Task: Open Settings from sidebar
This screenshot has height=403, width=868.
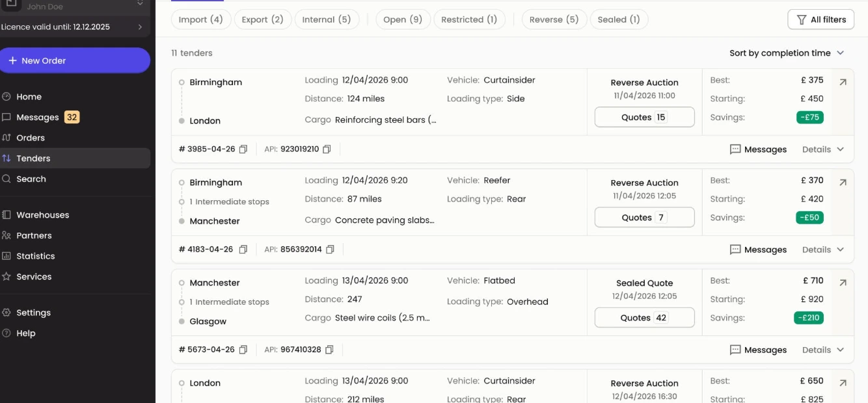Action: pos(75,313)
